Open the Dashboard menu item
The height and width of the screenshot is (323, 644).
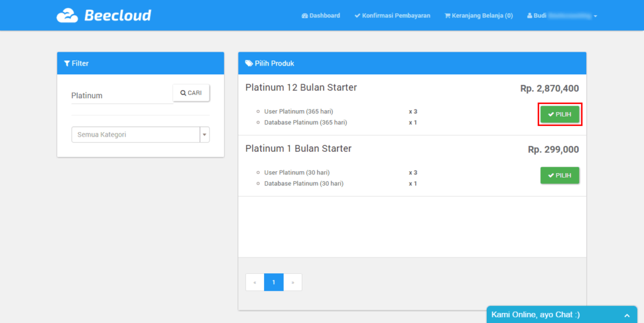(321, 16)
